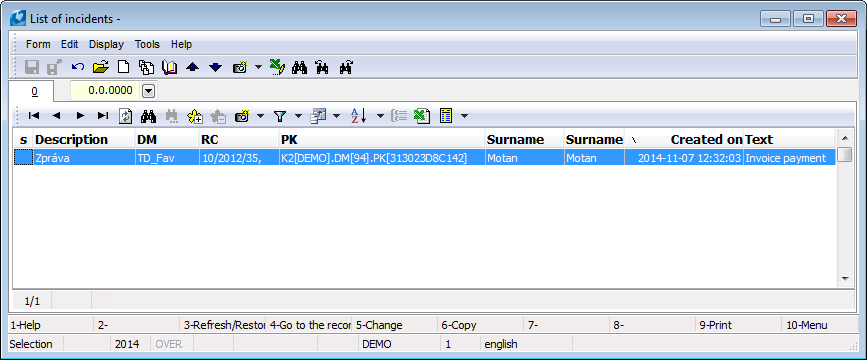Viewport: 867px width, 360px height.
Task: Expand the list toolbar camera dropdown arrow
Action: 260,116
